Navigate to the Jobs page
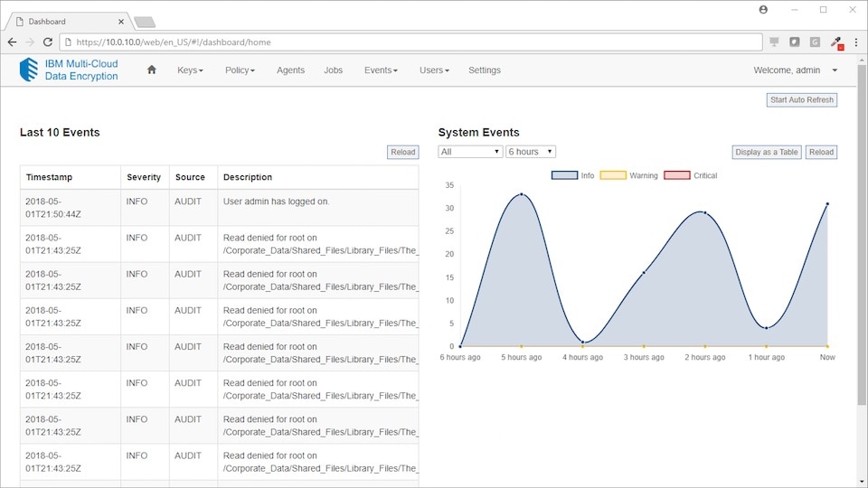Screen dimensions: 868x488 tap(334, 70)
